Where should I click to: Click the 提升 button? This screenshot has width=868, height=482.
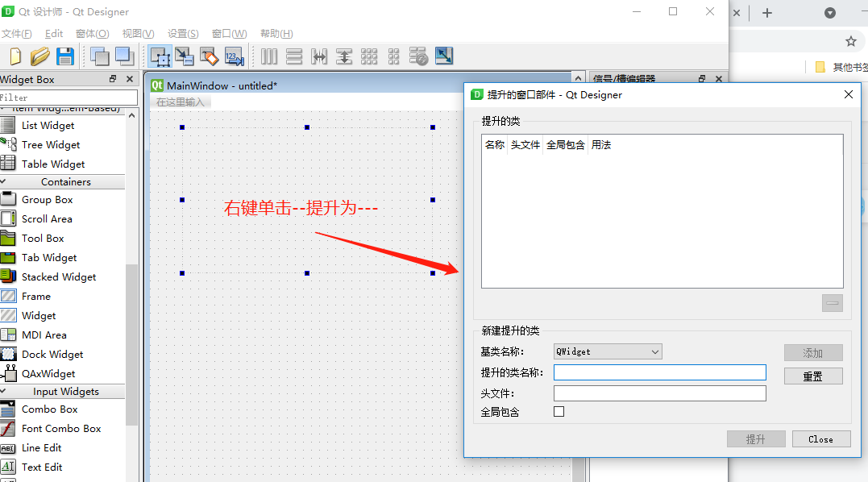click(x=756, y=439)
